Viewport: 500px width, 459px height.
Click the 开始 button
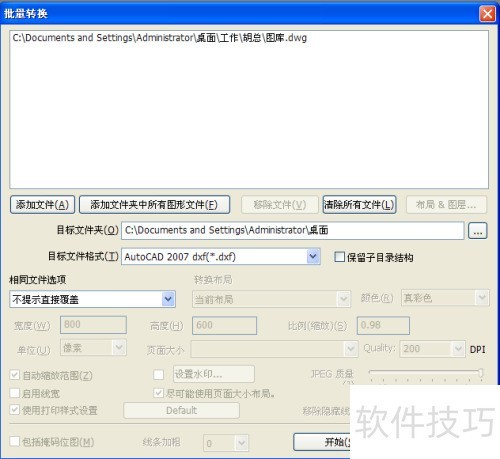click(x=322, y=442)
